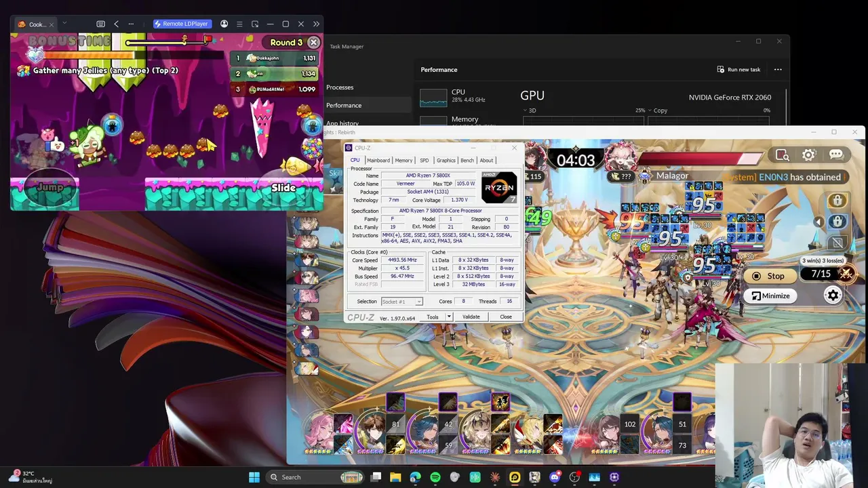Open App history in Task Manager
This screenshot has height=488, width=868.
342,123
